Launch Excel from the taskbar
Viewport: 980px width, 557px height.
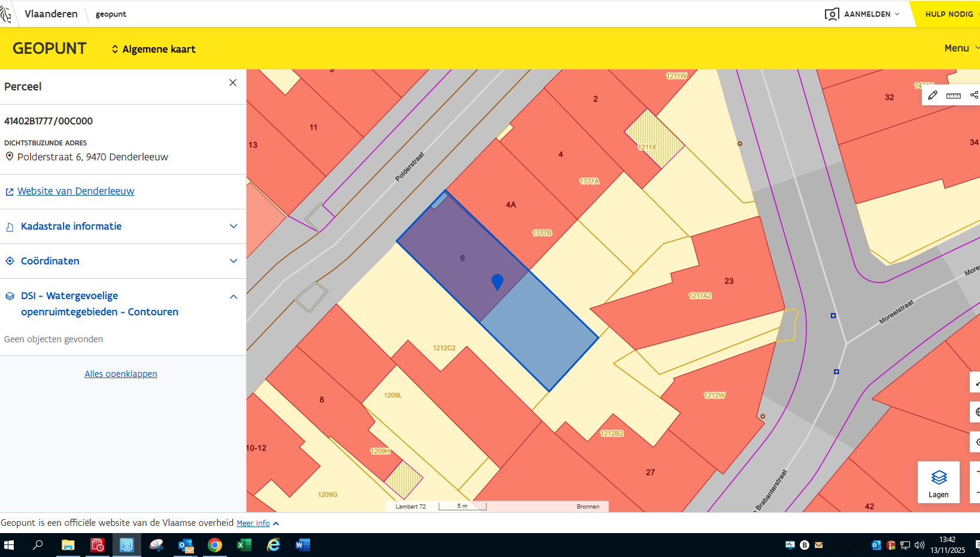click(244, 545)
